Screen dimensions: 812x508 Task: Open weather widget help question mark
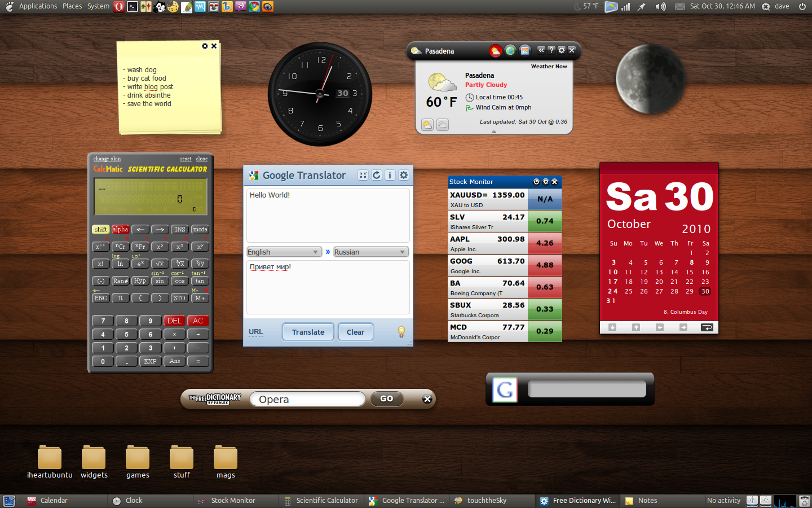point(551,50)
